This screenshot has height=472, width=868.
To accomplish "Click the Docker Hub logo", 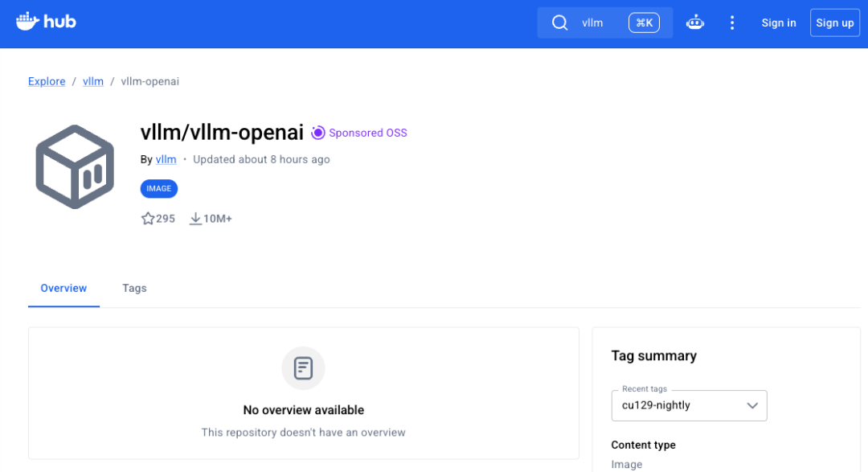I will point(46,22).
